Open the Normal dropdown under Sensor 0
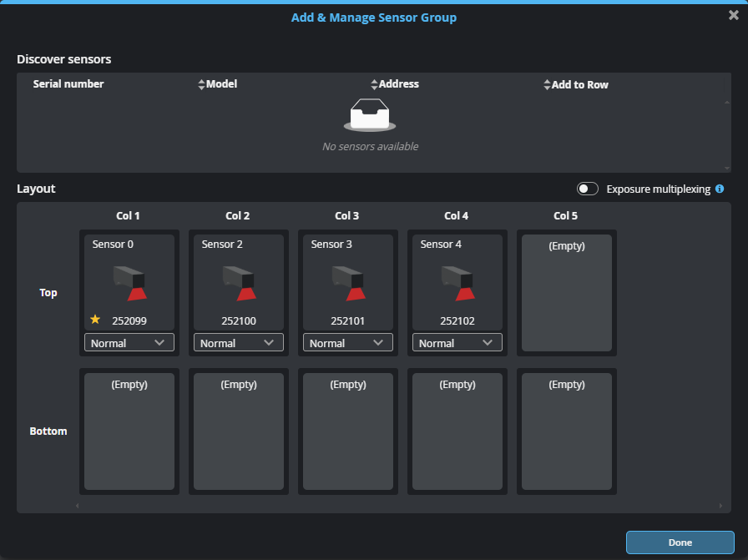The height and width of the screenshot is (560, 748). pos(129,343)
